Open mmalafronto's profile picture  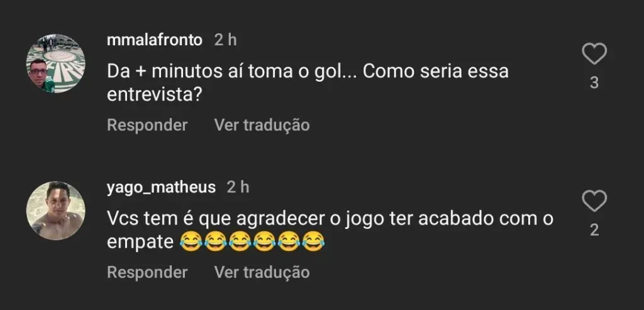tap(55, 64)
